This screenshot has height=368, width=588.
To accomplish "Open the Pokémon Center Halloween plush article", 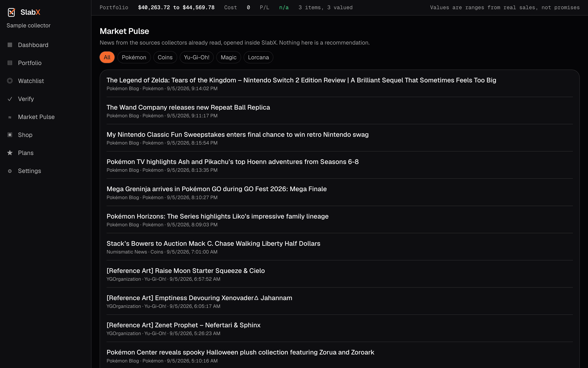I will pyautogui.click(x=240, y=352).
